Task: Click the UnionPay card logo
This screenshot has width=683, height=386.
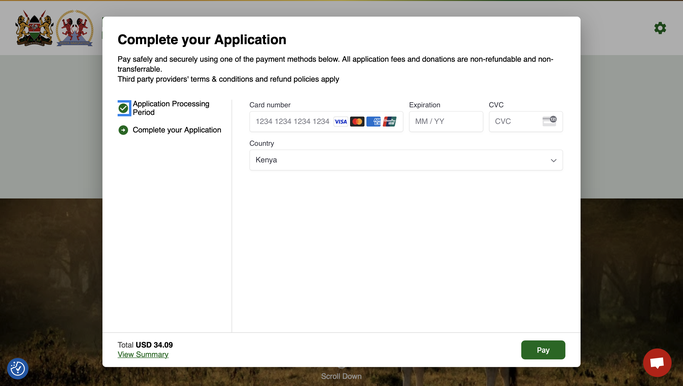Action: pyautogui.click(x=389, y=122)
